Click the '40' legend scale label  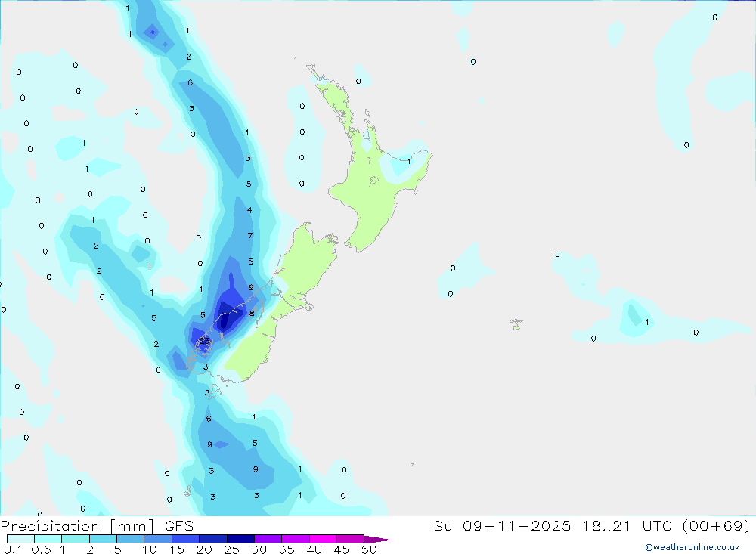tap(314, 549)
